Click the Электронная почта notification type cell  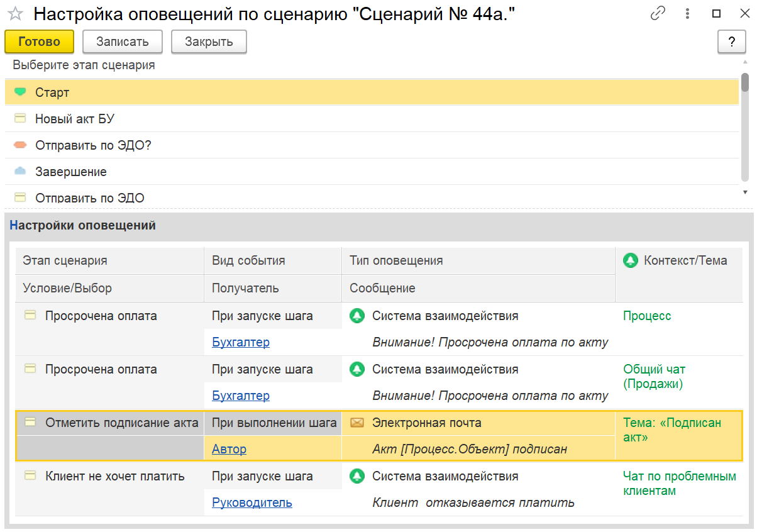point(478,423)
